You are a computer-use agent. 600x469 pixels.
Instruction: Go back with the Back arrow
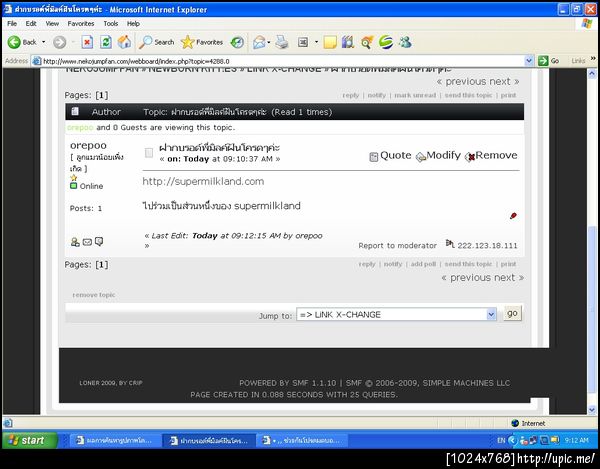coord(22,42)
